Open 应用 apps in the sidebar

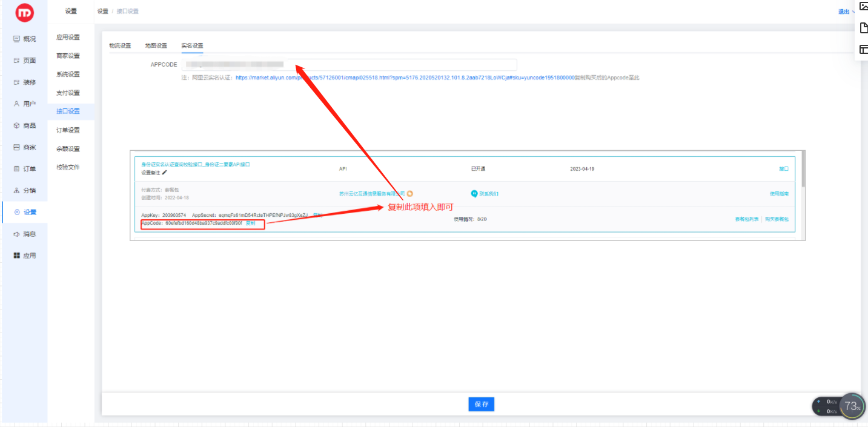[25, 256]
